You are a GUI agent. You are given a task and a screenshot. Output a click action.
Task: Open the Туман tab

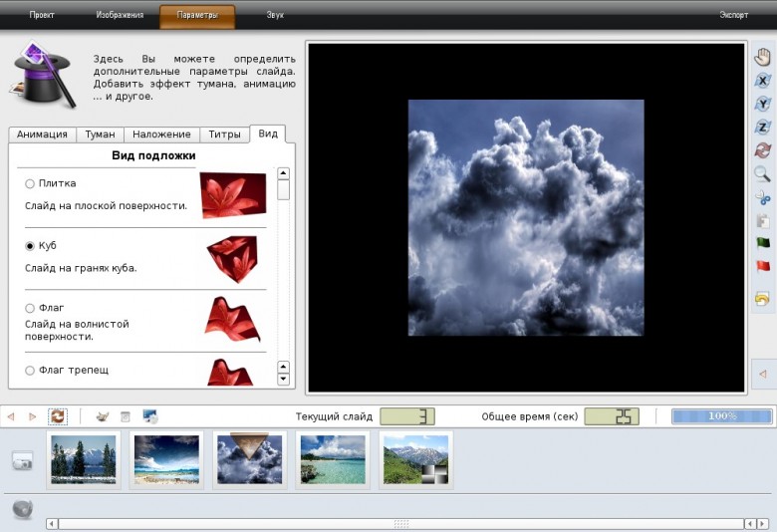(100, 134)
